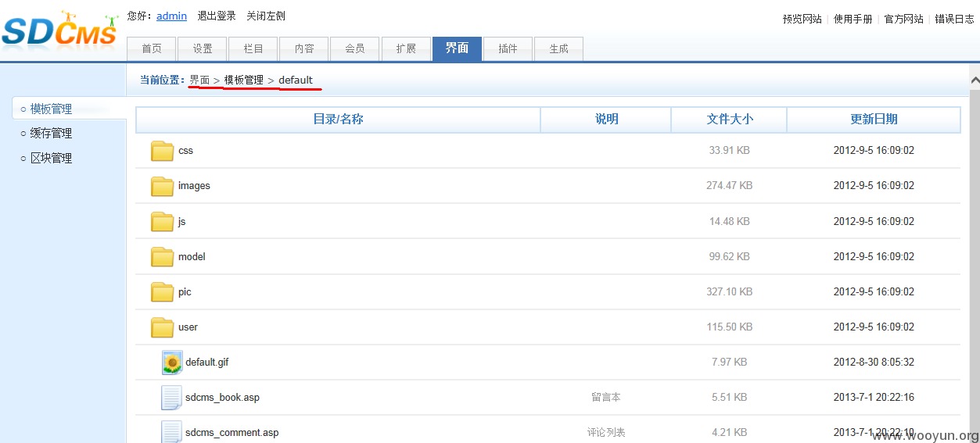Image resolution: width=980 pixels, height=443 pixels.
Task: Switch to the 会员 tab
Action: (x=355, y=48)
